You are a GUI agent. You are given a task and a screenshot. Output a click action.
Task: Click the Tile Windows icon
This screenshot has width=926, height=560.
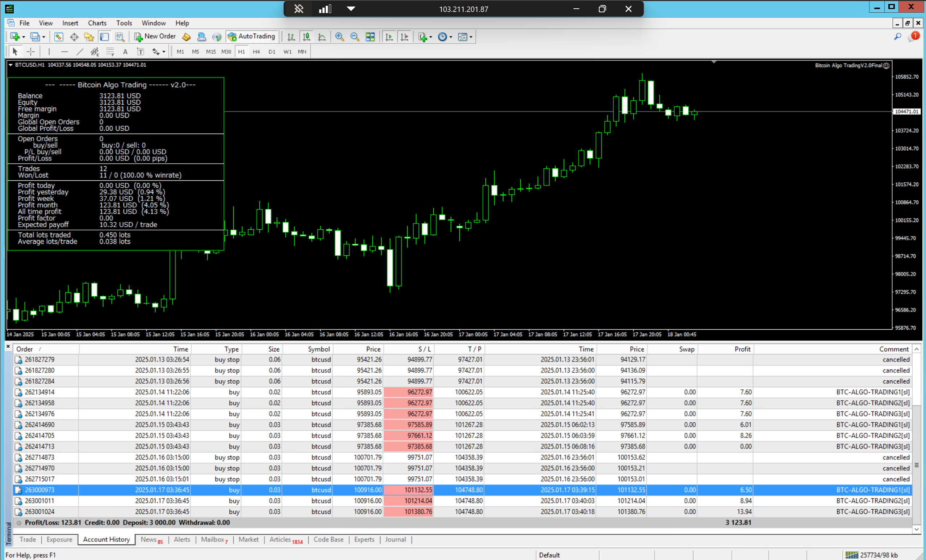click(x=370, y=37)
